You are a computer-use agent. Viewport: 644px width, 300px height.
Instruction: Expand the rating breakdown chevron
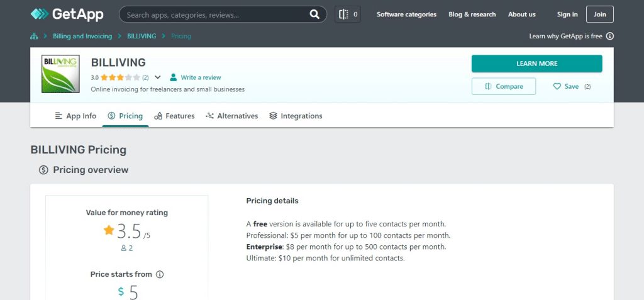[x=158, y=77]
